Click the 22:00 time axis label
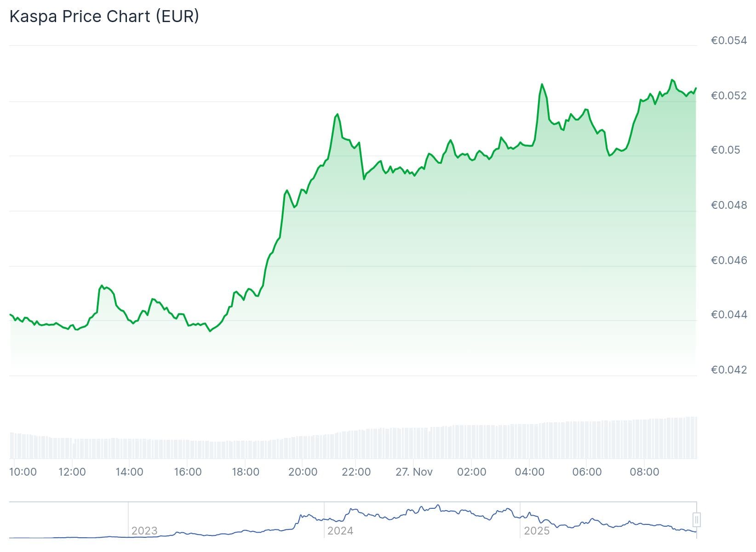 [356, 472]
